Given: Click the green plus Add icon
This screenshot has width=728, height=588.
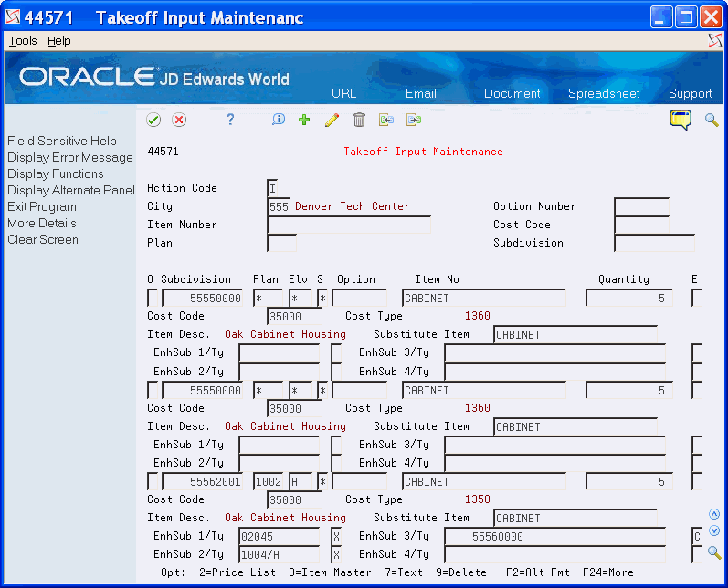Looking at the screenshot, I should point(304,120).
